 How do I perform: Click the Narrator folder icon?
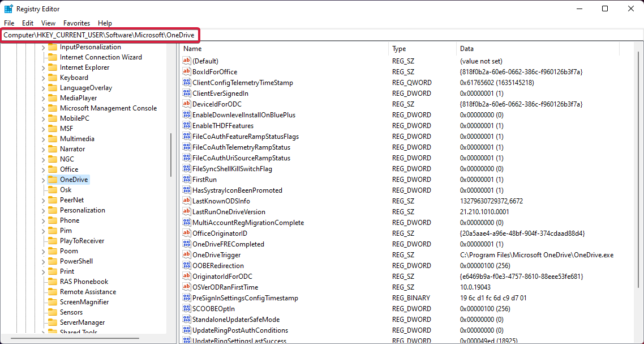(53, 149)
